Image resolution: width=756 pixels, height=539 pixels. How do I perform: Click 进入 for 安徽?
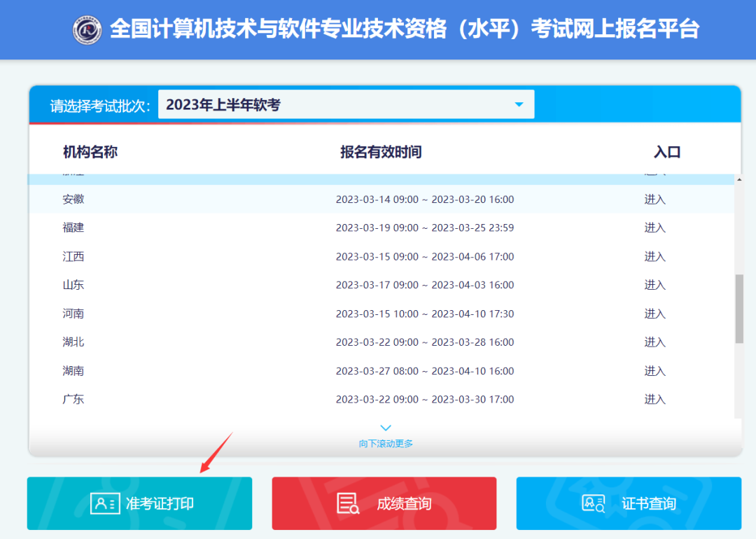[x=654, y=199]
